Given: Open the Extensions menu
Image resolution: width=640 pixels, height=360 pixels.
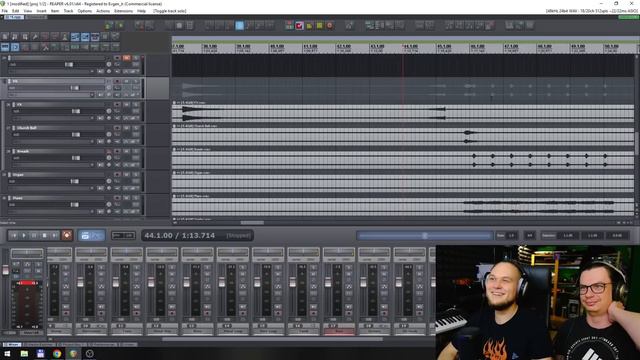Looking at the screenshot, I should coord(123,11).
